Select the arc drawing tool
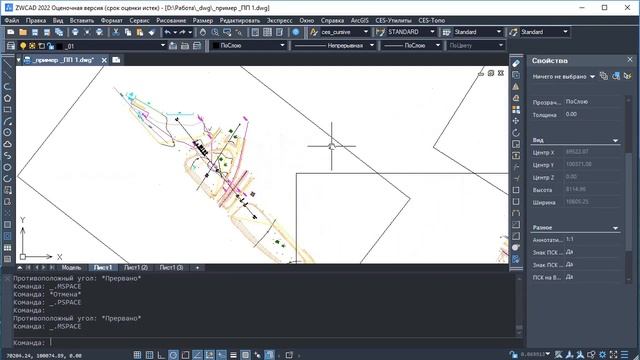The image size is (640, 360). [x=7, y=121]
